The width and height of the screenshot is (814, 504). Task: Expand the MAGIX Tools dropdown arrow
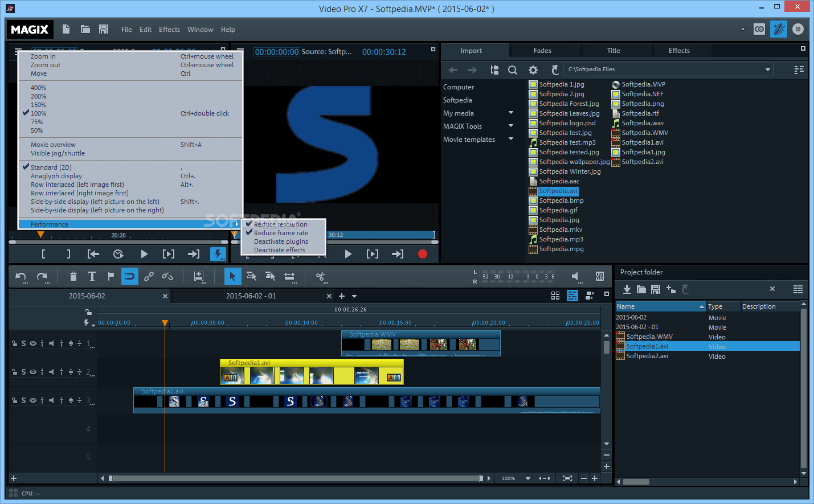[x=511, y=126]
